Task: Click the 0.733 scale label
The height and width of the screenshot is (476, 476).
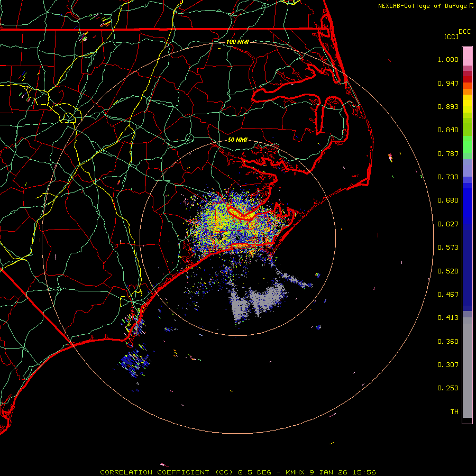Action: click(x=448, y=177)
